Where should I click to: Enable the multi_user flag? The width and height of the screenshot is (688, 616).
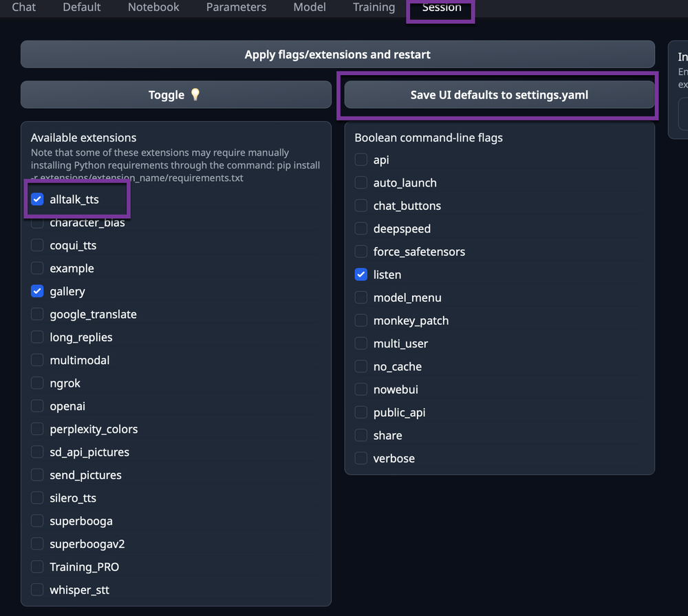click(x=361, y=343)
